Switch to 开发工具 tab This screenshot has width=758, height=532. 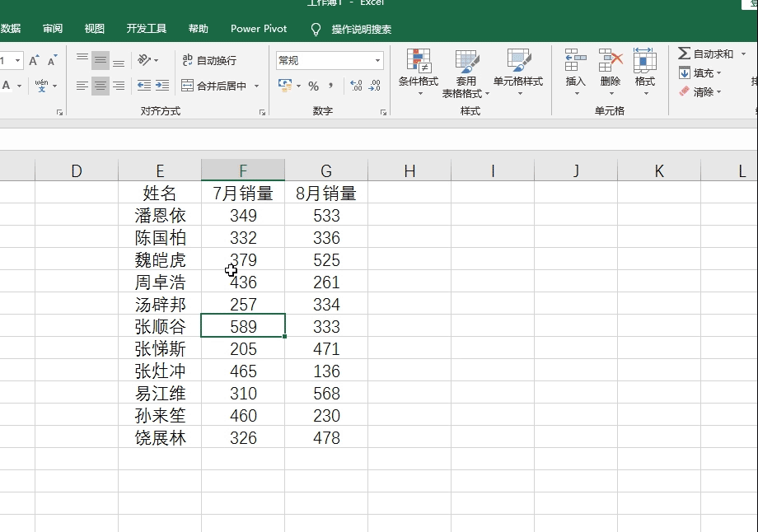147,29
